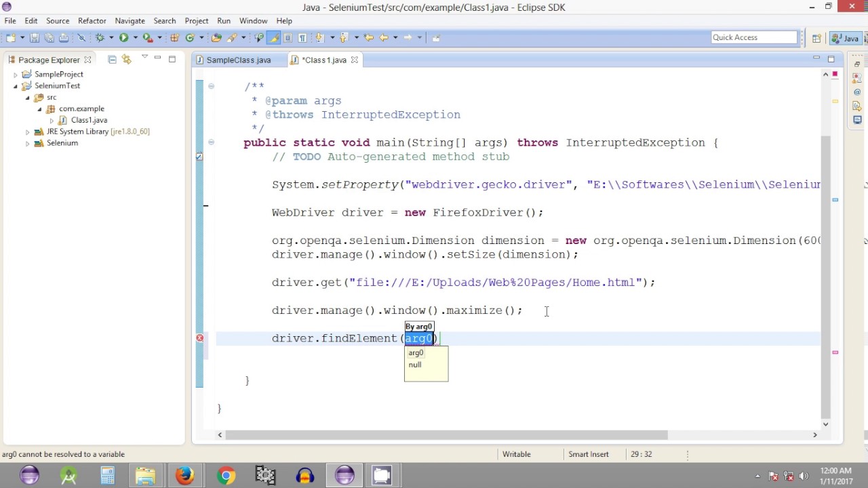Click the Save All toolbar icon
This screenshot has height=488, width=868.
(49, 38)
